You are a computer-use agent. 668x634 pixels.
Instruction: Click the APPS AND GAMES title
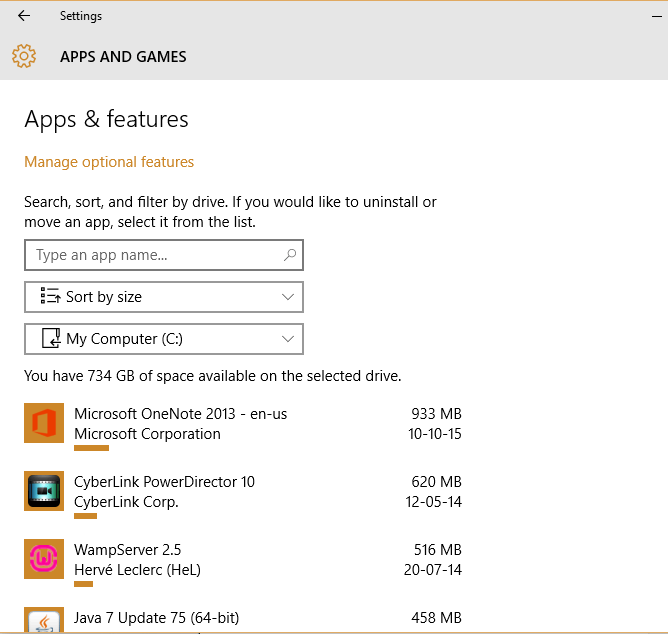click(123, 57)
